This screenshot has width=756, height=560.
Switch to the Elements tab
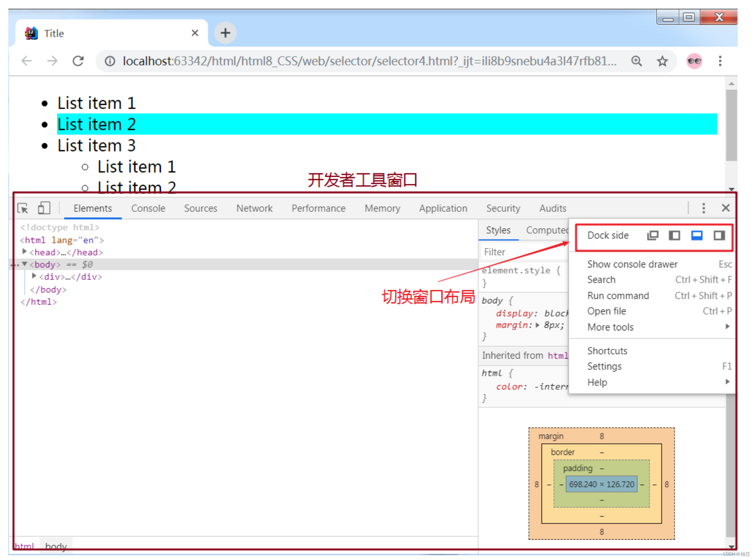tap(93, 208)
